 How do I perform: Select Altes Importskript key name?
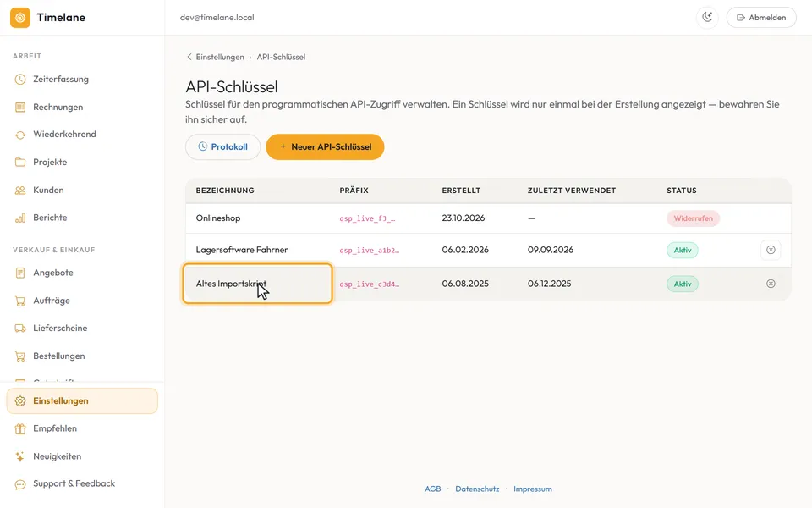click(x=231, y=284)
